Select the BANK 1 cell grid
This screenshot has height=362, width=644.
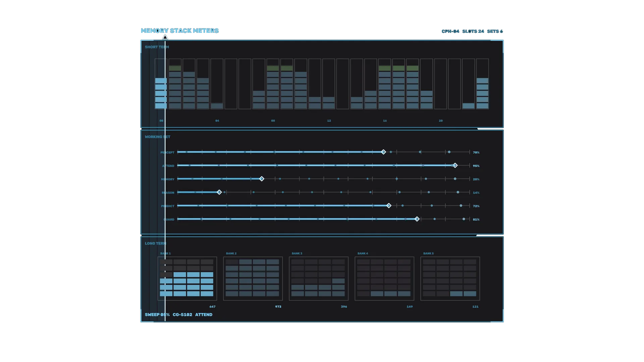pos(187,279)
